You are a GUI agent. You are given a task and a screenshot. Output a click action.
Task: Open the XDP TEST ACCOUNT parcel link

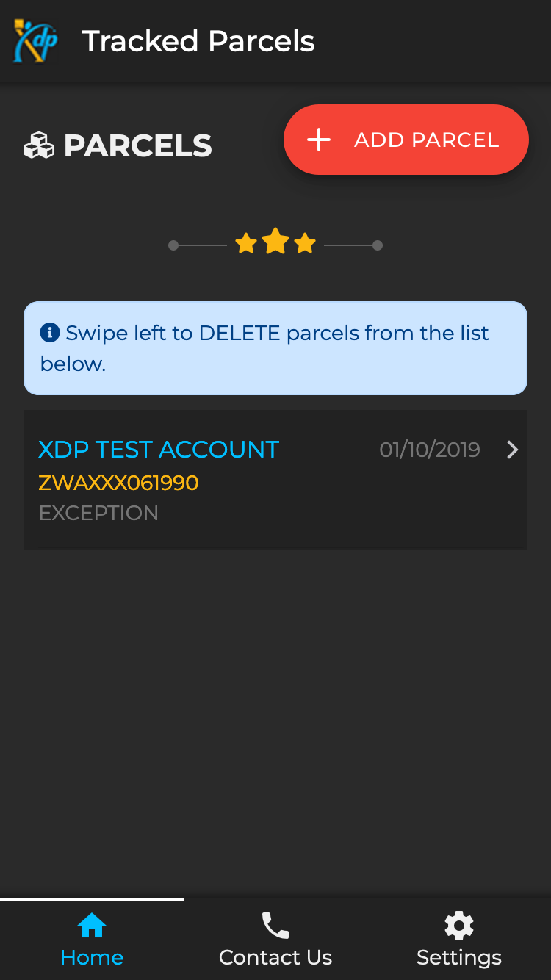coord(159,450)
